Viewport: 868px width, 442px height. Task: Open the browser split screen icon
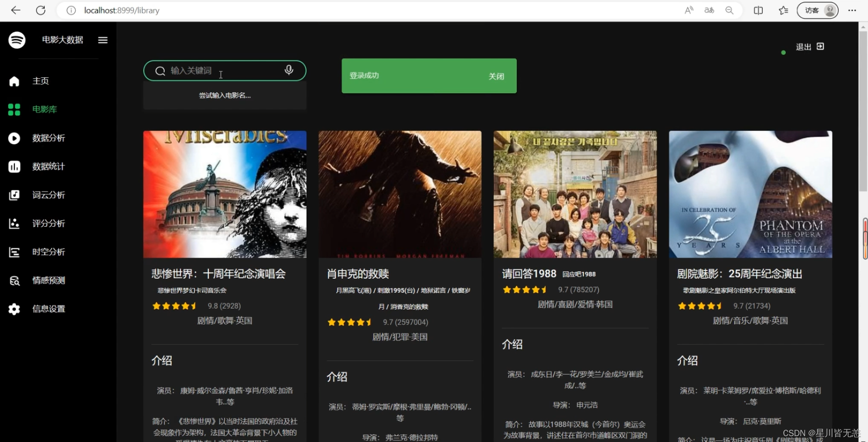click(758, 10)
